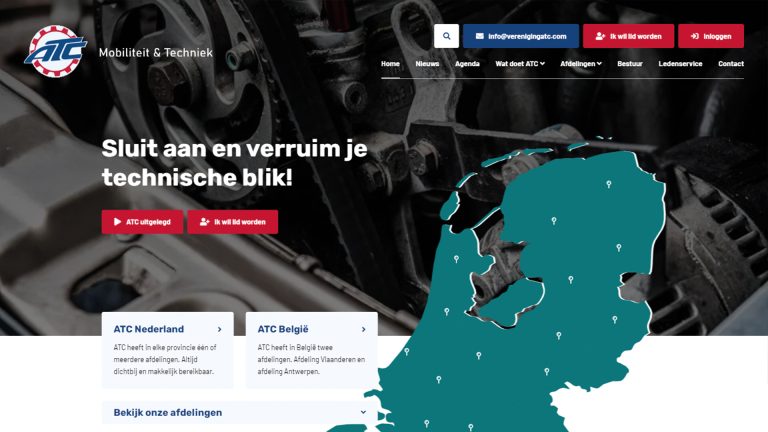Click the login arrow icon on Inloggen
This screenshot has height=432, width=768.
pyautogui.click(x=695, y=36)
